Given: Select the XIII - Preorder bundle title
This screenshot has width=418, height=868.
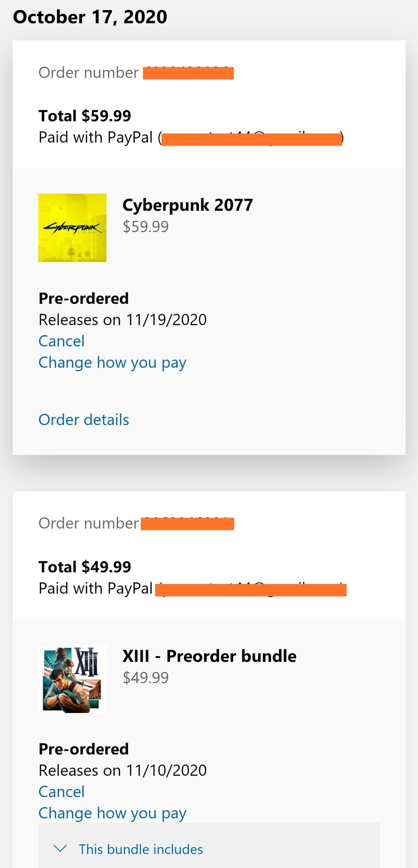Looking at the screenshot, I should click(209, 656).
